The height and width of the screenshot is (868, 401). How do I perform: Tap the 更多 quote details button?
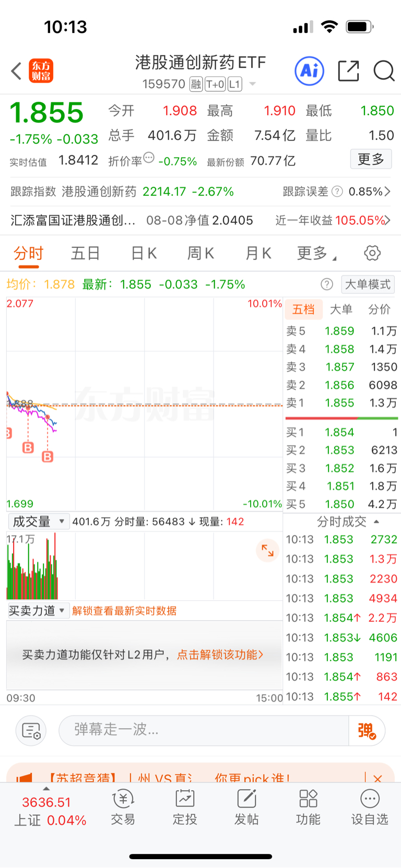[x=371, y=159]
